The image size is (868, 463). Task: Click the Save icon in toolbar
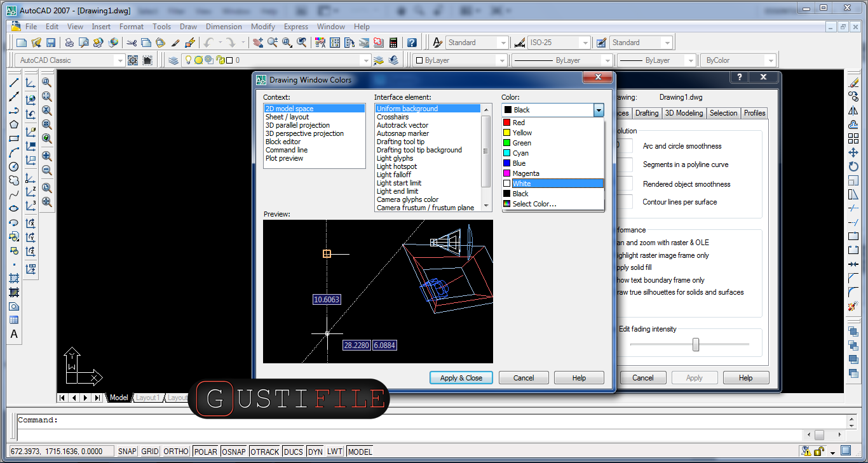point(51,43)
